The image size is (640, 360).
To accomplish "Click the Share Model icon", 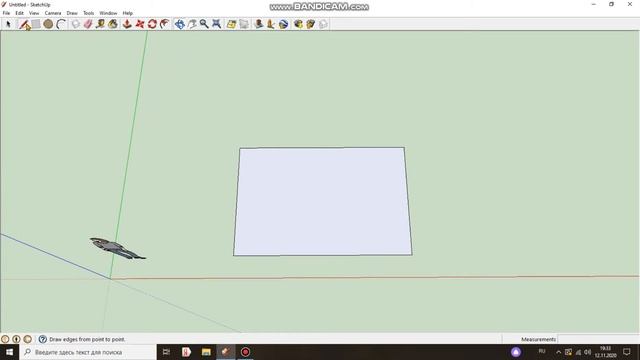I will [311, 24].
